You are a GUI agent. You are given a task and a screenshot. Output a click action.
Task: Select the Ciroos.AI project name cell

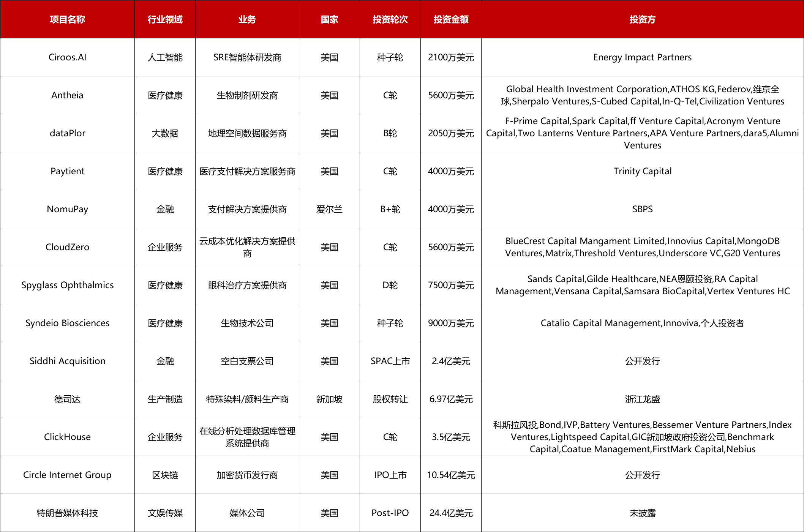[x=67, y=57]
